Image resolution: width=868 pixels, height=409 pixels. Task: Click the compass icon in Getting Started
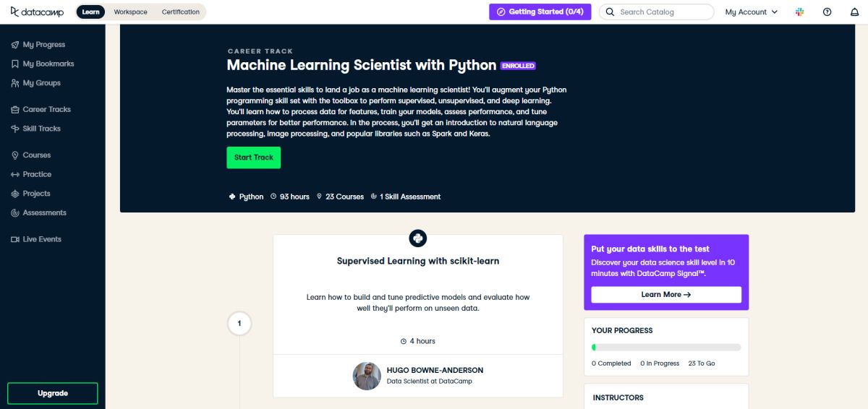[501, 12]
